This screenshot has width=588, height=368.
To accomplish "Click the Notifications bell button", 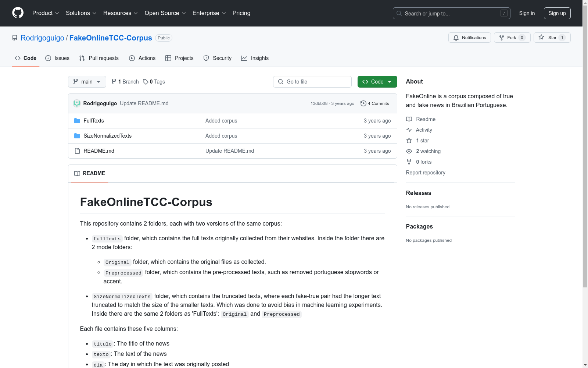I will (x=469, y=38).
